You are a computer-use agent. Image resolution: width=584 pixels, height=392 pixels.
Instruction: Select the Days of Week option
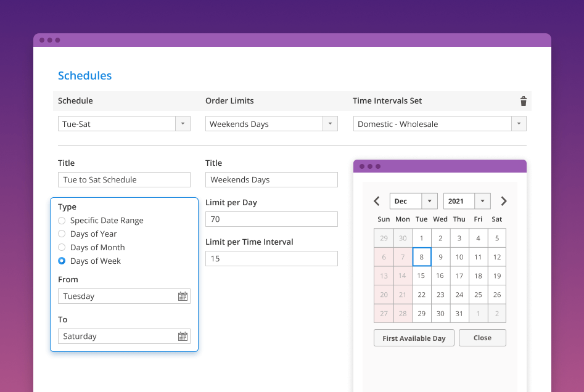click(62, 261)
